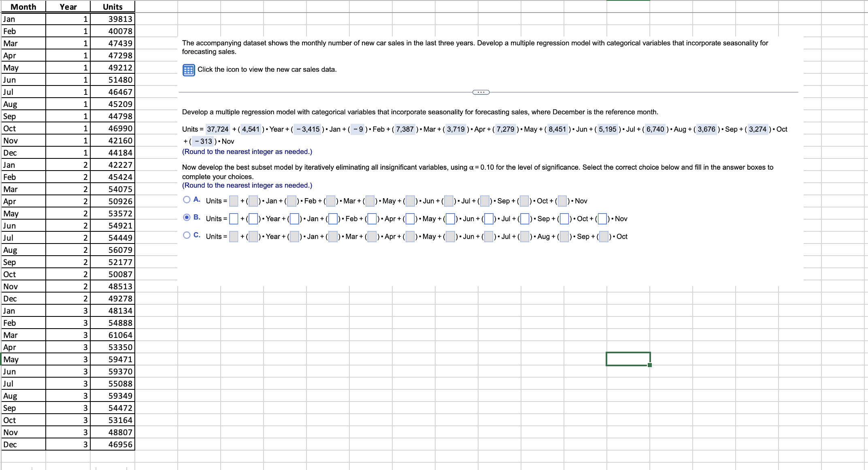
Task: Click the intercept input box in choice B
Action: [x=234, y=218]
